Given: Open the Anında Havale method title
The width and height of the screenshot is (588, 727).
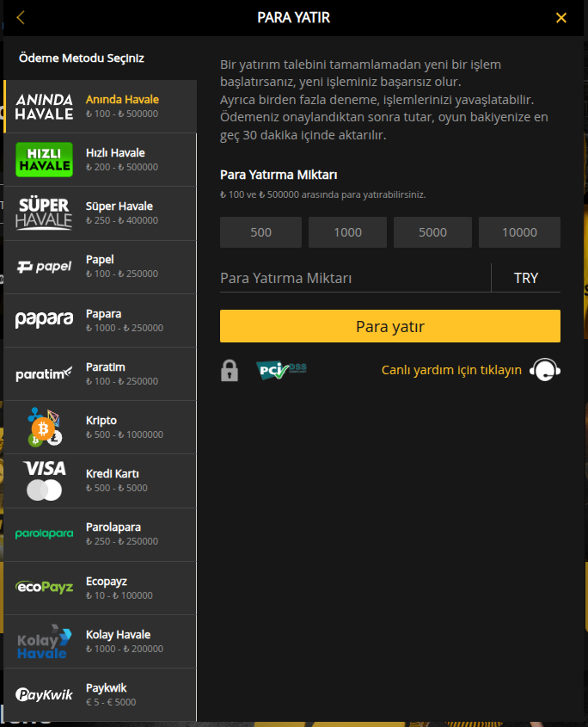Looking at the screenshot, I should coord(122,99).
